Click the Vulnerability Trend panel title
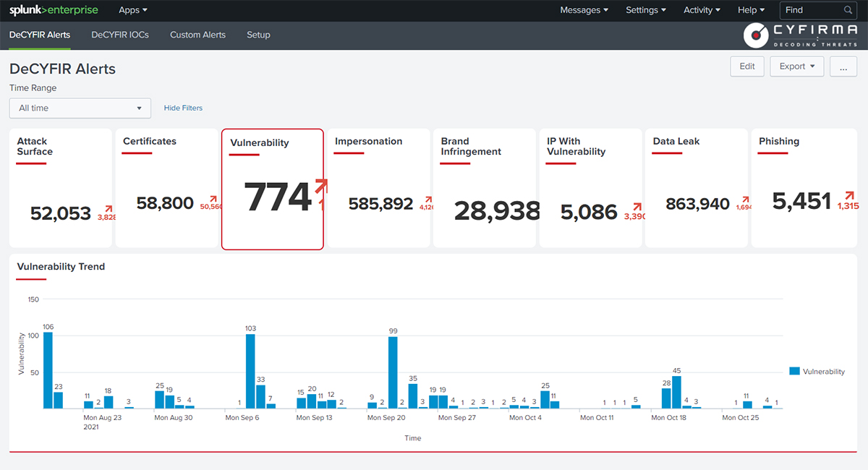Viewport: 868px width, 470px height. [x=61, y=266]
